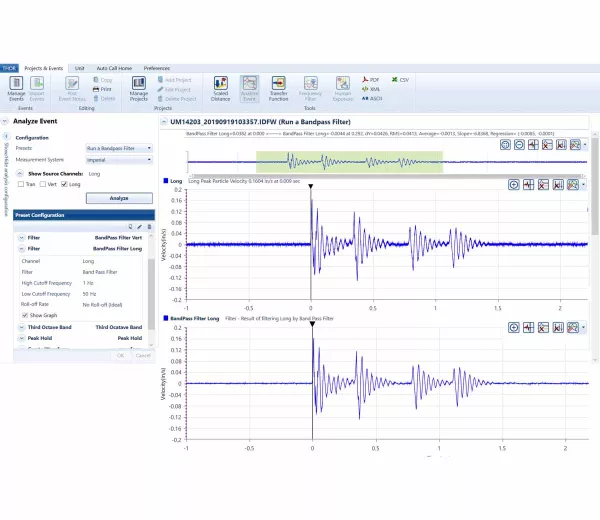Open the dropdown arrow on the Long graph toolbar

point(584,185)
